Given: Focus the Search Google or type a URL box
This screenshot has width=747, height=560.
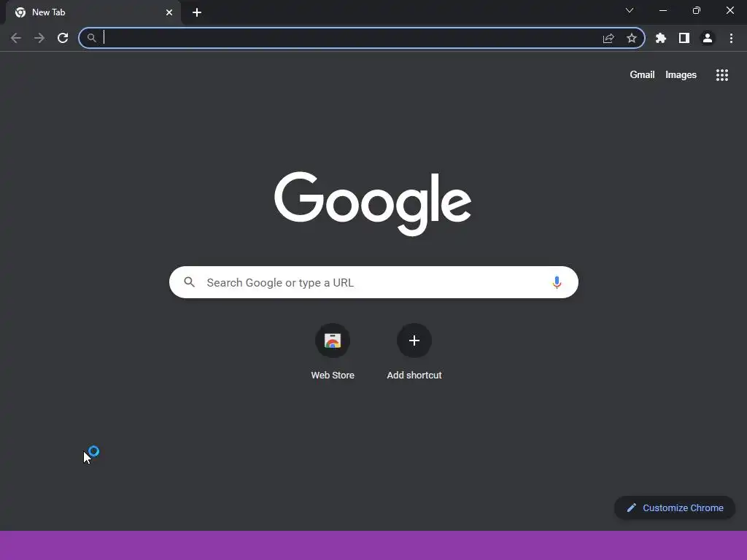Looking at the screenshot, I should [373, 282].
